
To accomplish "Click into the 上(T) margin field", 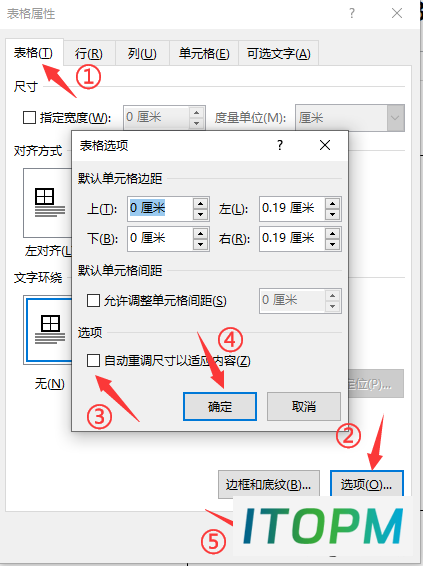I will tap(160, 209).
